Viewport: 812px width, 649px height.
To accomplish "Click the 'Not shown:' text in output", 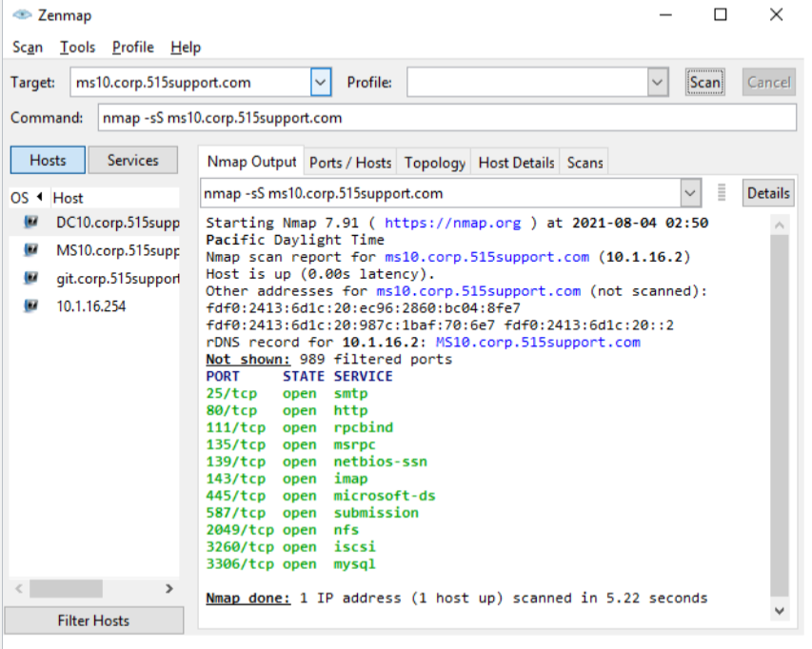I will (248, 359).
